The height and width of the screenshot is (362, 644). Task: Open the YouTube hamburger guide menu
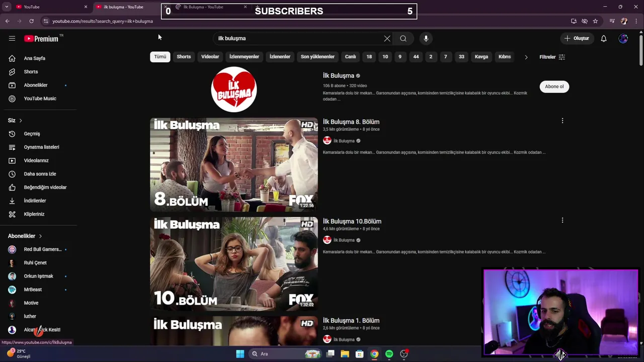click(x=12, y=38)
